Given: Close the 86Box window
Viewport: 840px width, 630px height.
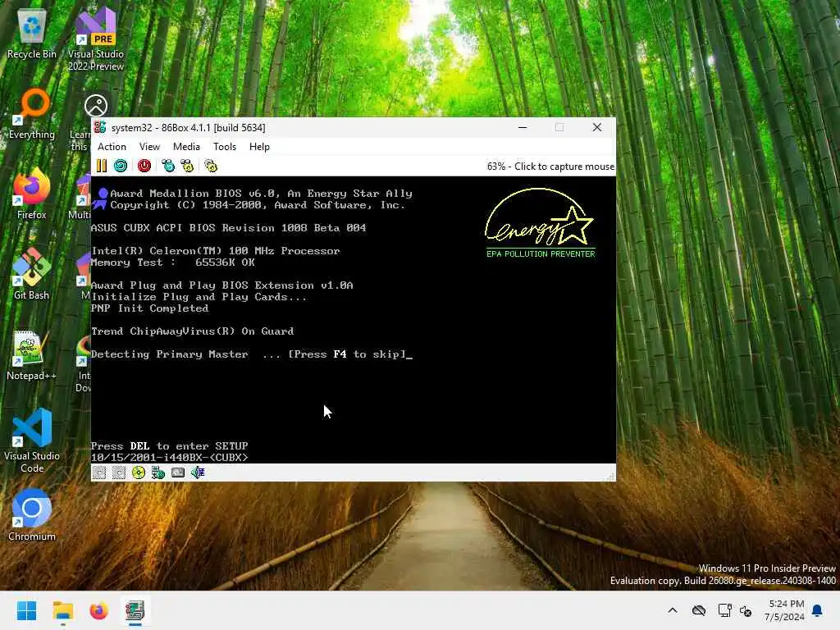Looking at the screenshot, I should pos(597,127).
